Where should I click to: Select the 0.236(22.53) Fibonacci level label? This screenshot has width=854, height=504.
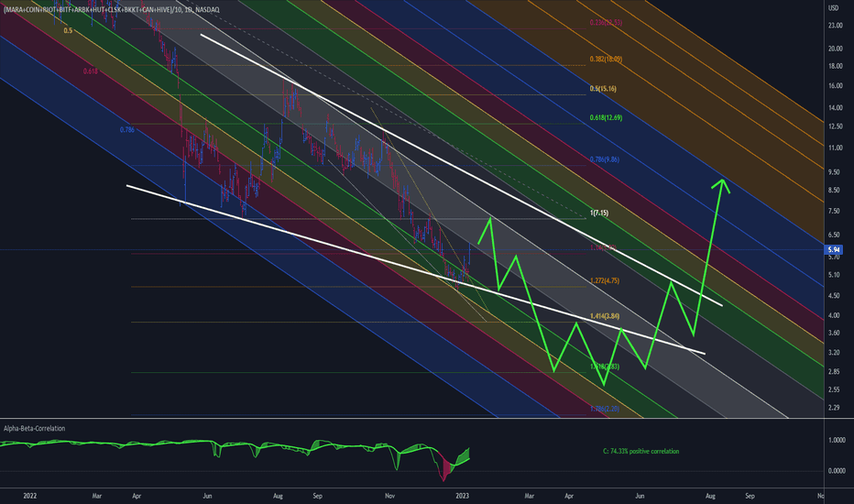coord(606,23)
